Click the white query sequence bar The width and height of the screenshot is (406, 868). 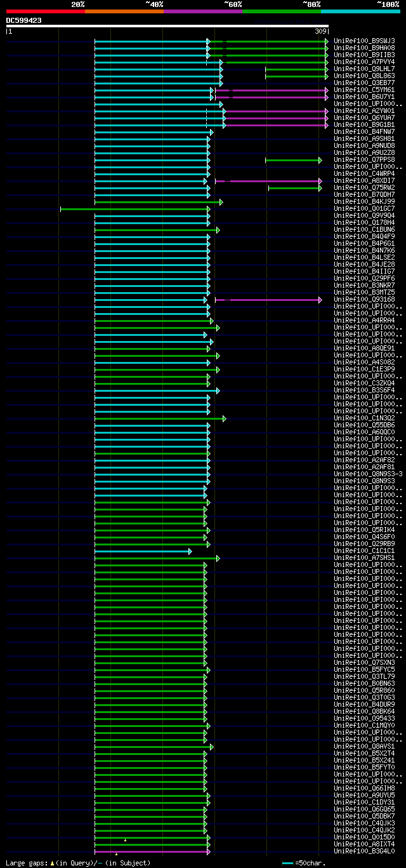167,26
